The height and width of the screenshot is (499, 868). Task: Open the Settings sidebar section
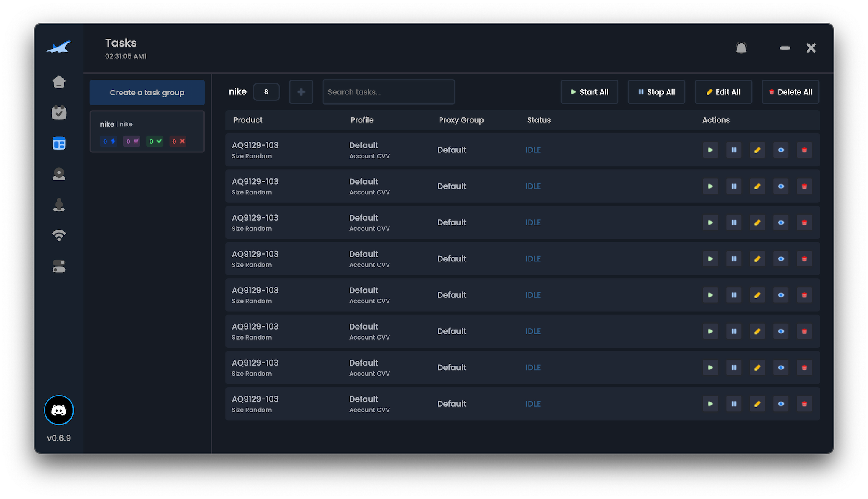tap(59, 266)
